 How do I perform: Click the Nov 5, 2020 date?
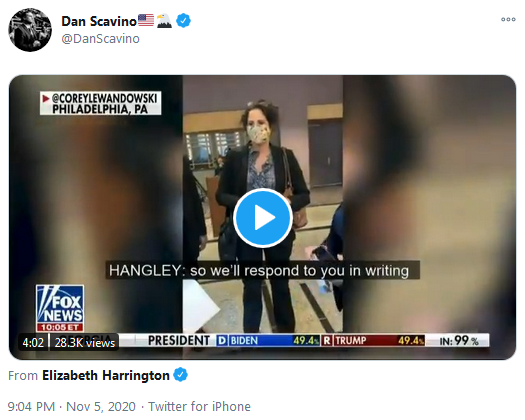click(x=101, y=407)
